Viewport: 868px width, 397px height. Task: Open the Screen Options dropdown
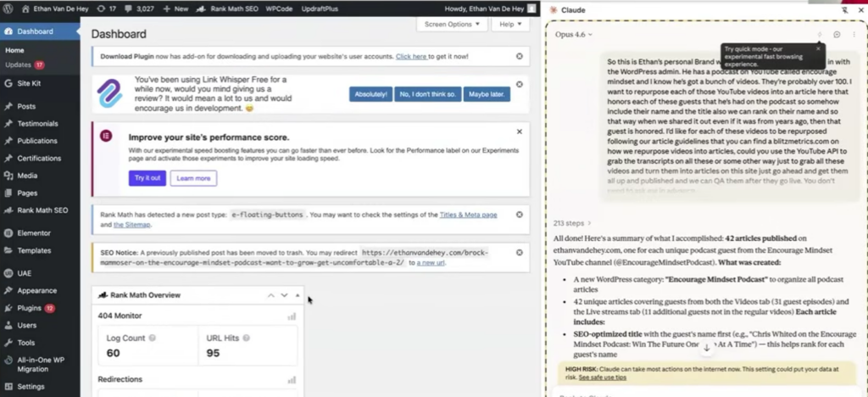[x=452, y=25]
